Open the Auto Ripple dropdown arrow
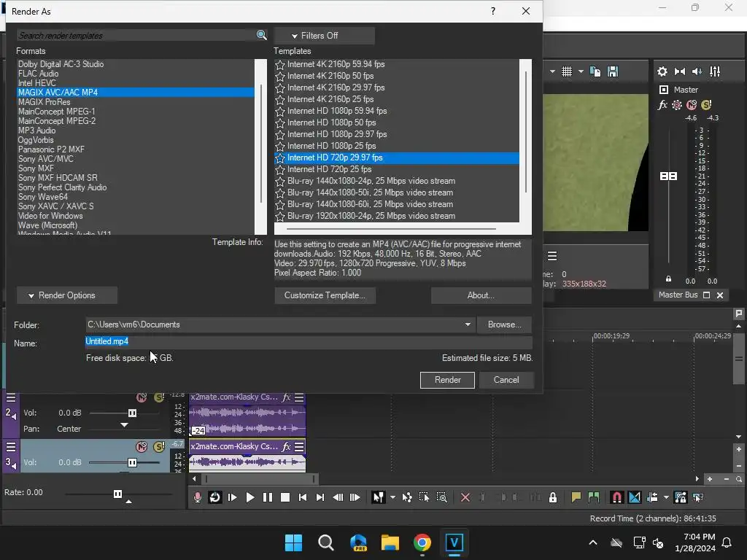The image size is (747, 560). [x=666, y=497]
